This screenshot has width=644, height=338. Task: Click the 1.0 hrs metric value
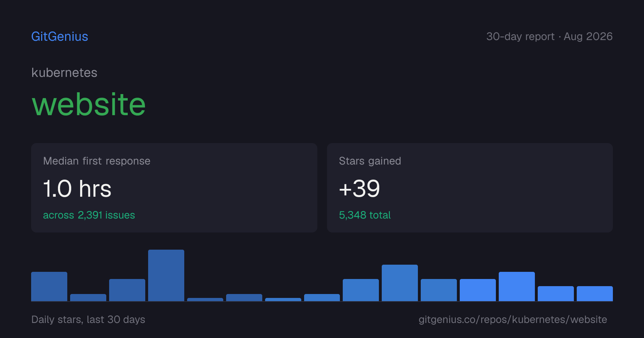click(77, 188)
